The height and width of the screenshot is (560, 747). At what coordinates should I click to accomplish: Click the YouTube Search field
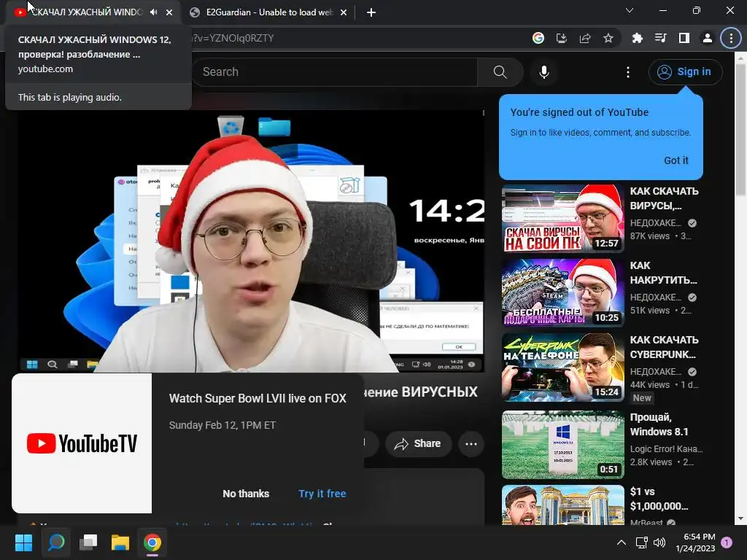[x=335, y=72]
